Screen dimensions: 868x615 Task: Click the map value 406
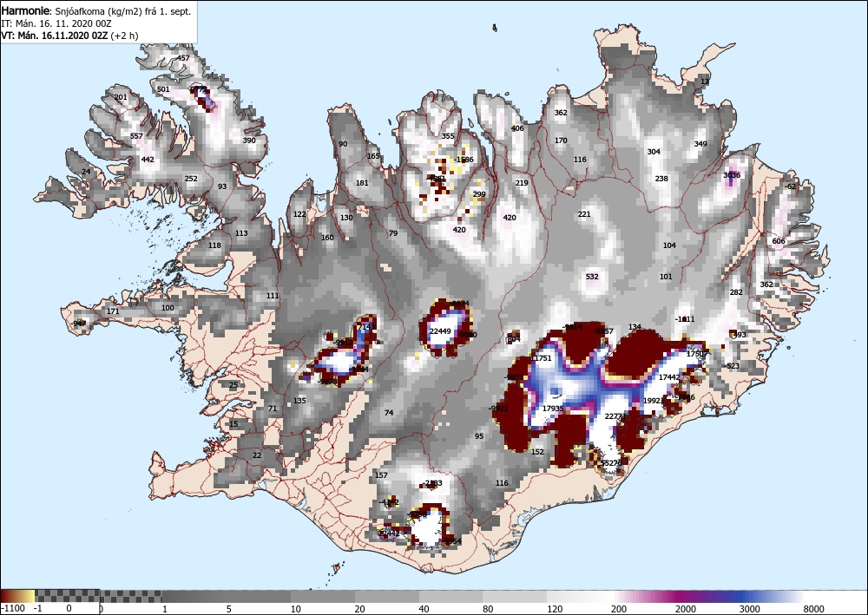click(x=517, y=128)
